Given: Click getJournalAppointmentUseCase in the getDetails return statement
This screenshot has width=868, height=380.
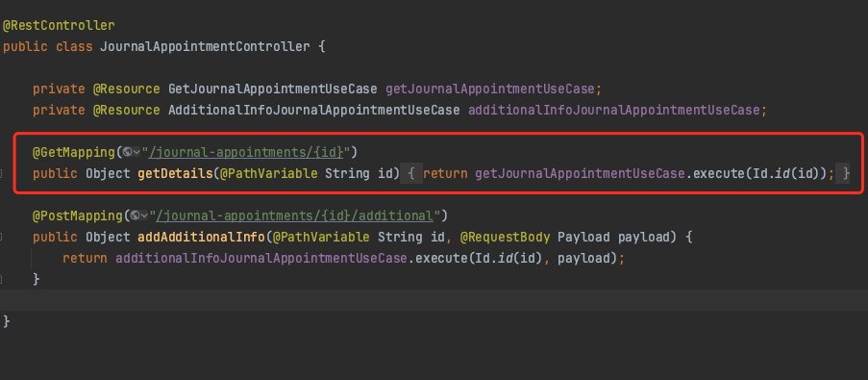Looking at the screenshot, I should coord(581,173).
